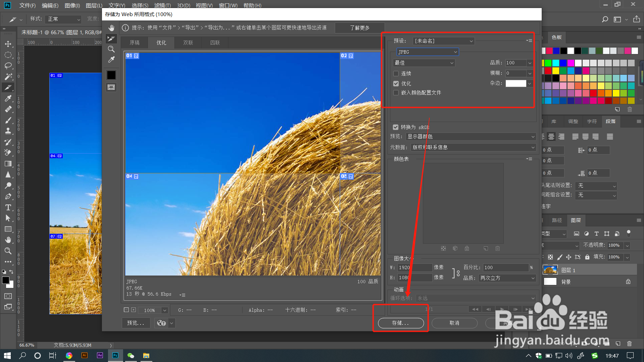Viewport: 644px width, 362px height.
Task: Open the 杂边 matte color dropdown arrow
Action: pos(530,83)
